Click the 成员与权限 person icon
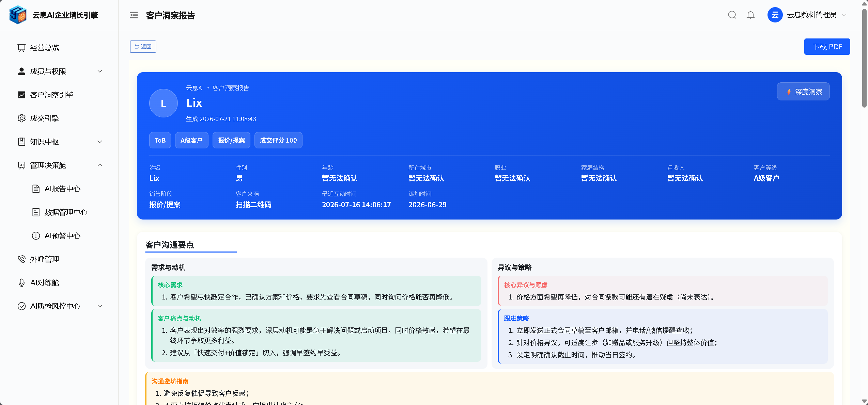The width and height of the screenshot is (868, 405). coord(21,71)
